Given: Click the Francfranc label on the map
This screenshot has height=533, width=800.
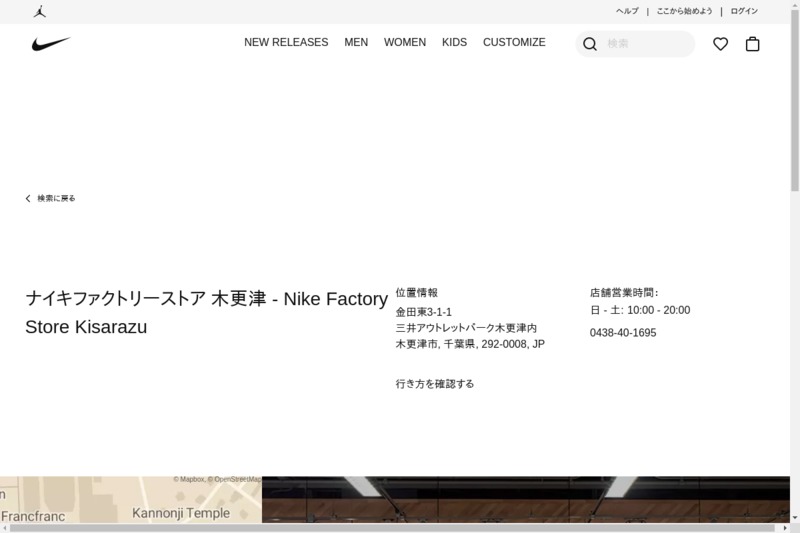Looking at the screenshot, I should pyautogui.click(x=33, y=516).
